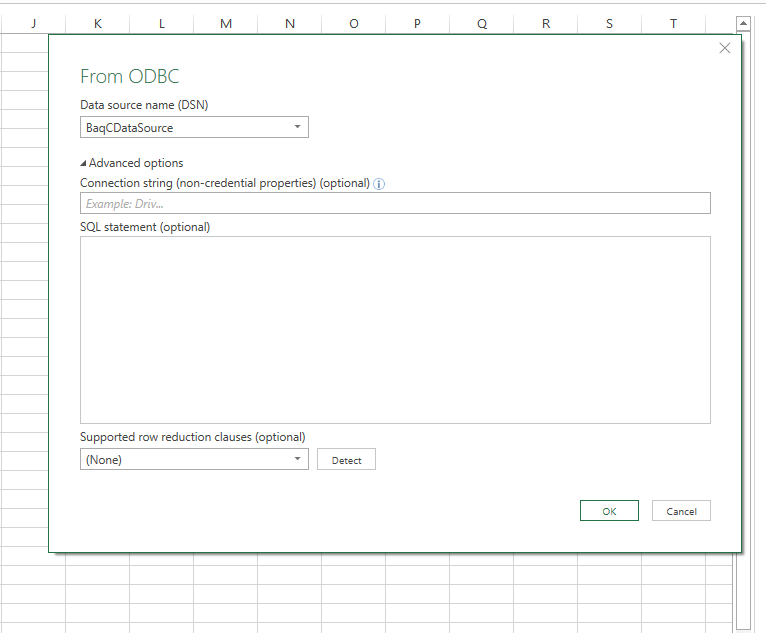This screenshot has height=633, width=766.
Task: Close the From ODBC dialog with X
Action: (x=724, y=48)
